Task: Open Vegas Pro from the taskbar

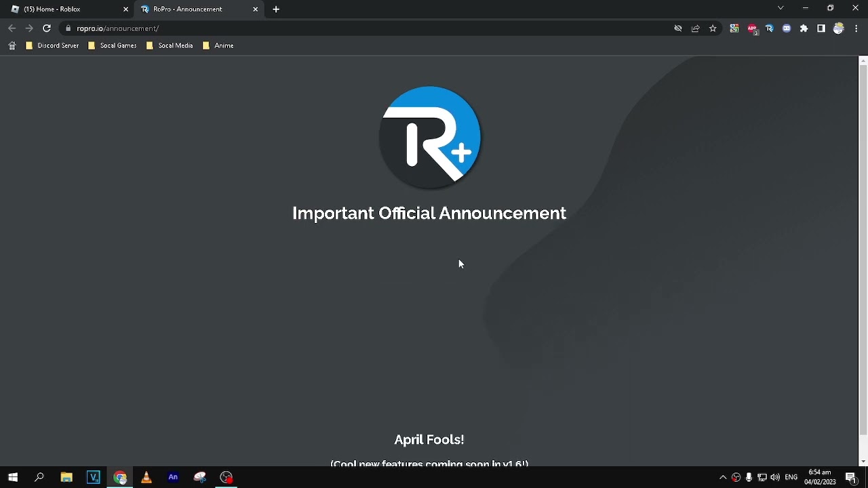Action: click(x=94, y=477)
